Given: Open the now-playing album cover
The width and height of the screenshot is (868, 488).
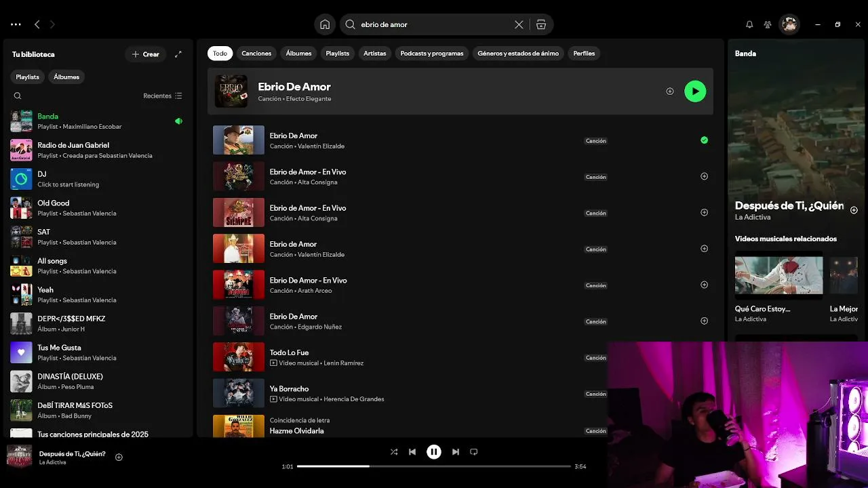Looking at the screenshot, I should 19,457.
